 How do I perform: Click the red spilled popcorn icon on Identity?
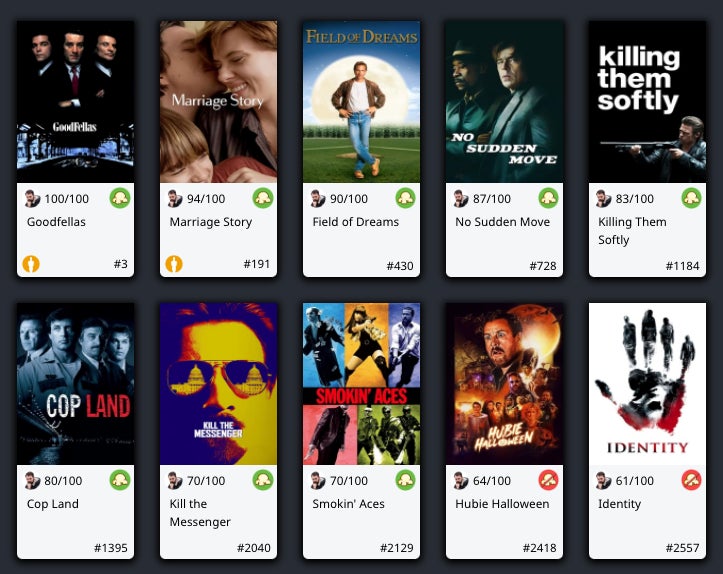coord(692,480)
